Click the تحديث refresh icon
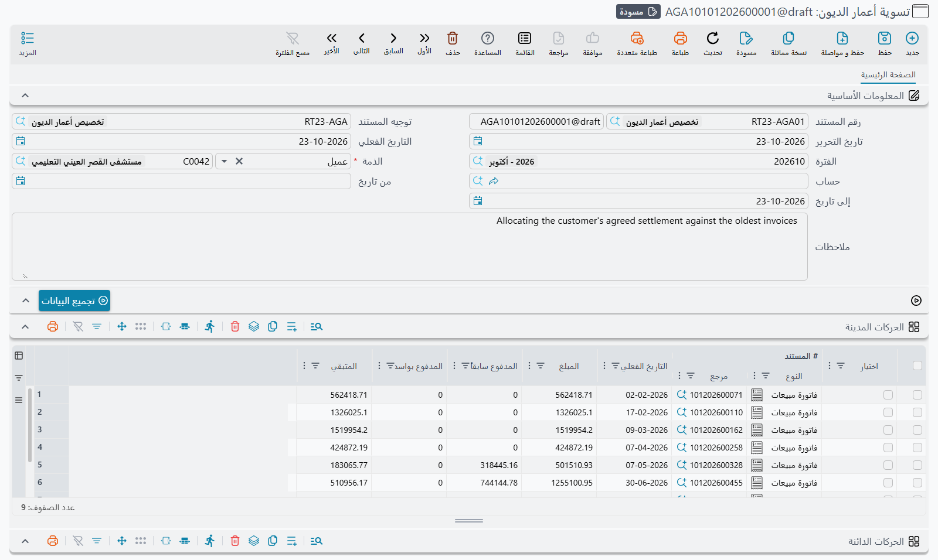Viewport: 938px width, 560px height. [713, 38]
